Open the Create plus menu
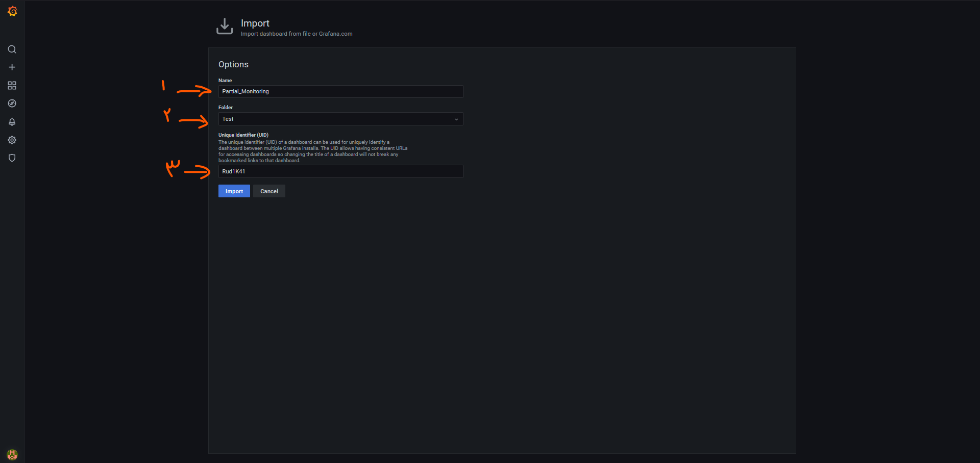 pyautogui.click(x=12, y=67)
